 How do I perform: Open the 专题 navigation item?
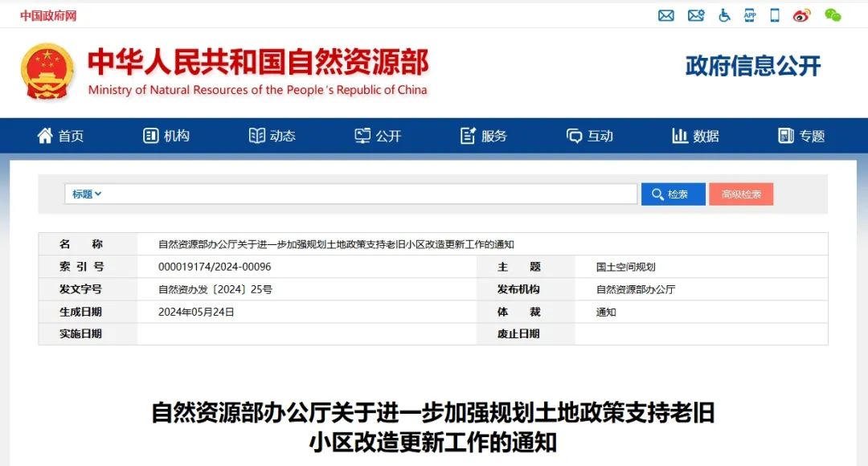(802, 136)
